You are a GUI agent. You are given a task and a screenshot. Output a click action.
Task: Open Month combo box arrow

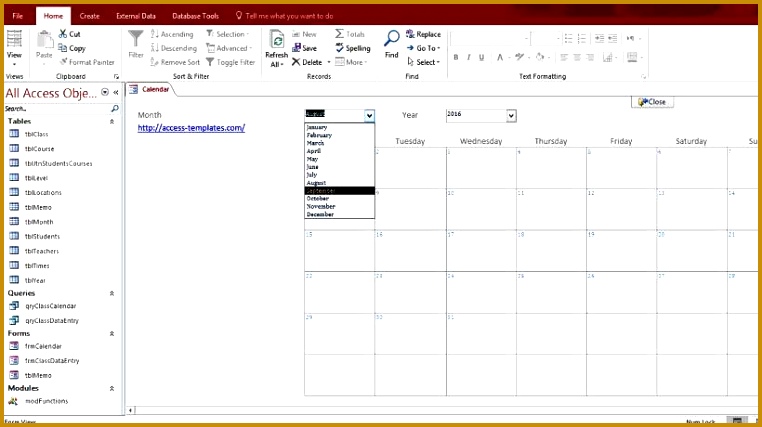tap(369, 116)
